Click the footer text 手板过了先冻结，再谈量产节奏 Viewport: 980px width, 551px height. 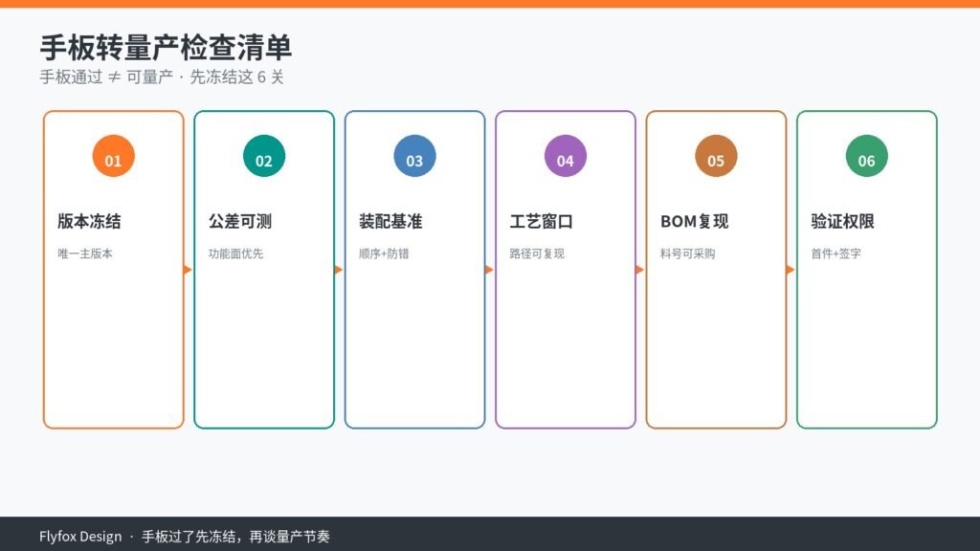click(x=235, y=537)
